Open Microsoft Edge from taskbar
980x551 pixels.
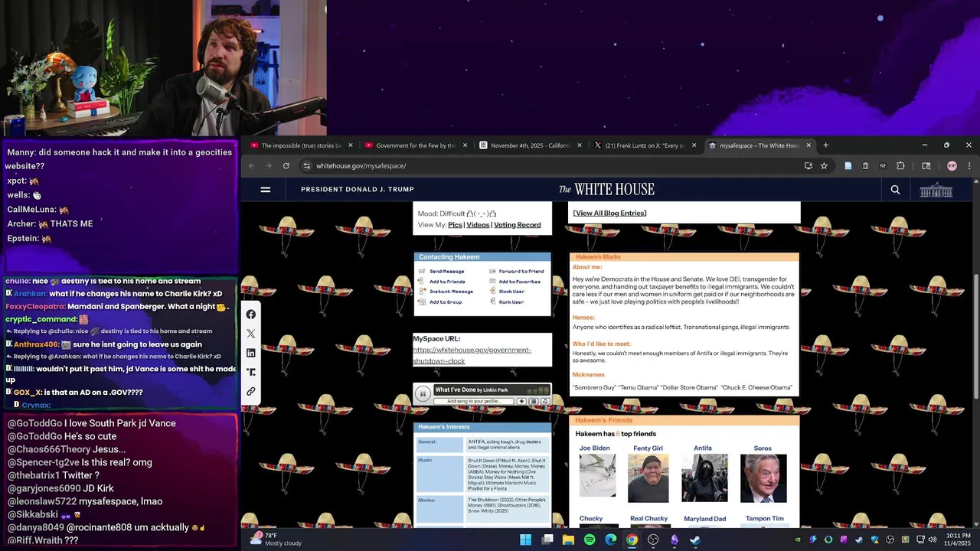click(610, 540)
